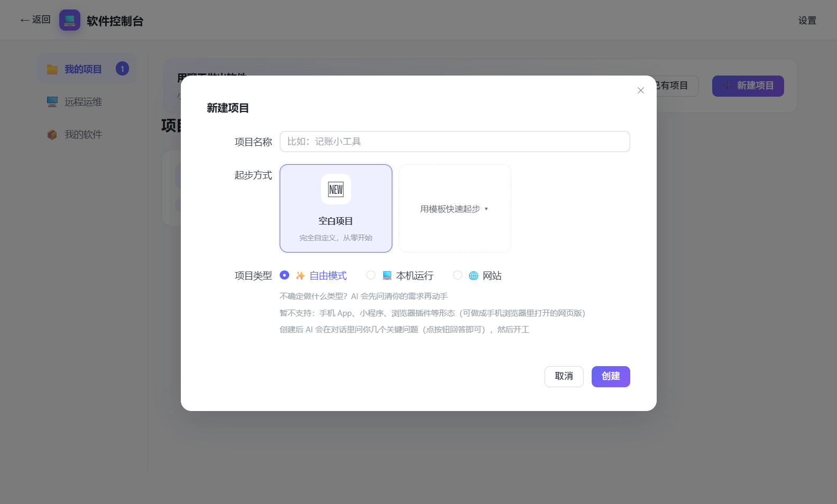The image size is (837, 504).
Task: Click the 暂不支持 hint line
Action: 432,313
